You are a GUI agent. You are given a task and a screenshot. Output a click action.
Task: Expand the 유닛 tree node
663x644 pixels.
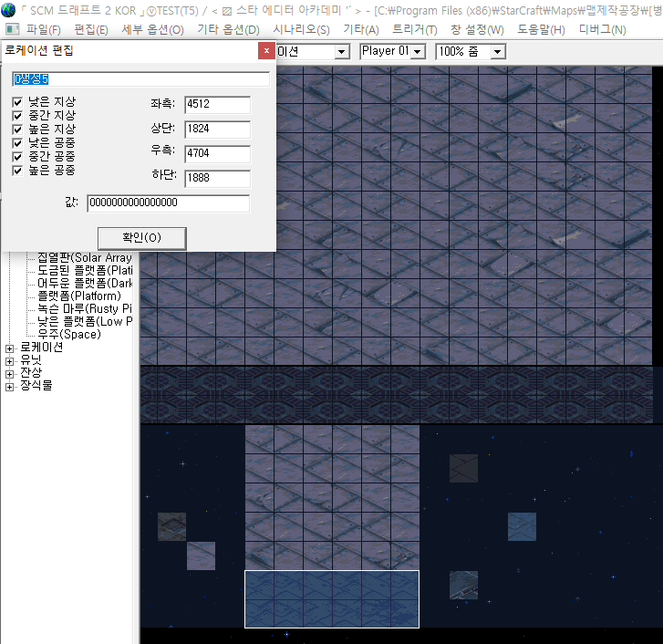(10, 360)
